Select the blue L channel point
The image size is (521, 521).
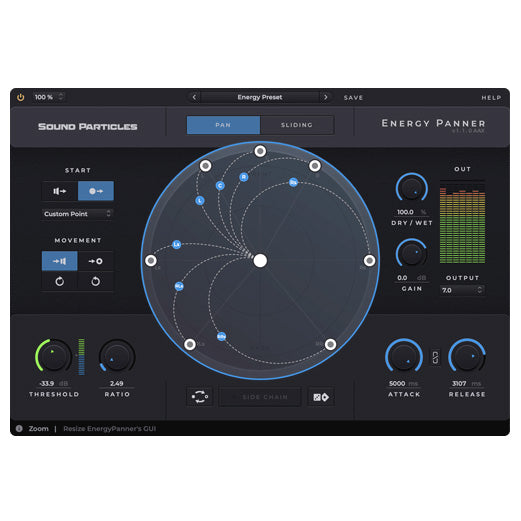tap(200, 200)
